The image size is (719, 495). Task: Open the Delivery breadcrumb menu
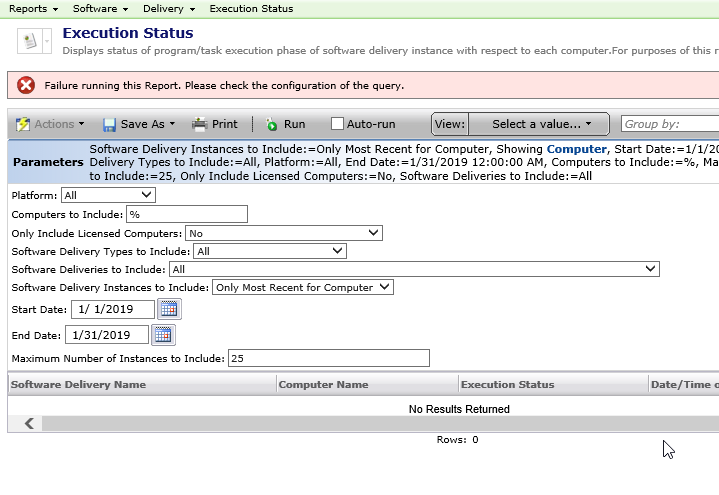(168, 8)
